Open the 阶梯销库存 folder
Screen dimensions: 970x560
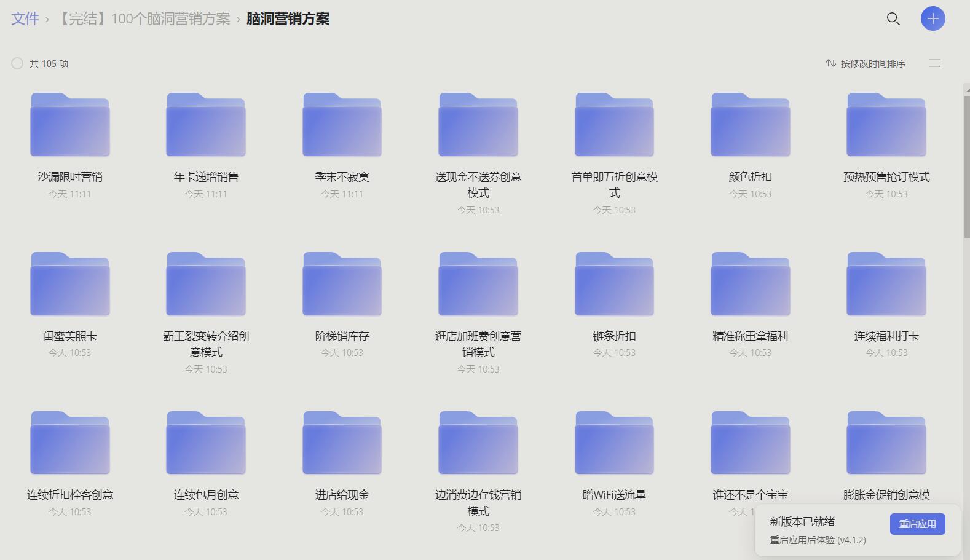[342, 285]
